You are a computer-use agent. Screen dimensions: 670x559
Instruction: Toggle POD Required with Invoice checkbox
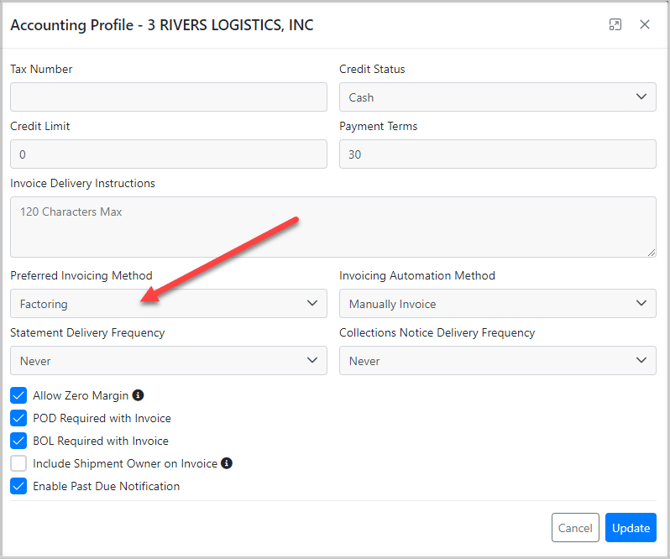pos(19,418)
